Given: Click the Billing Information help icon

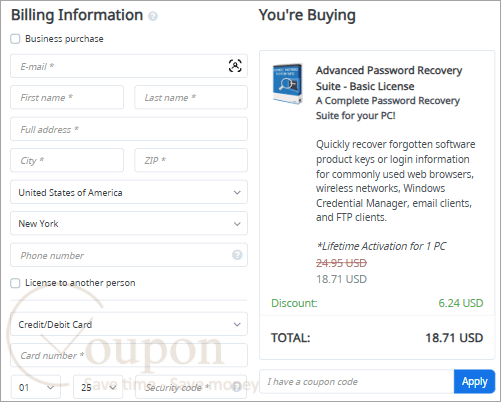Looking at the screenshot, I should point(153,16).
